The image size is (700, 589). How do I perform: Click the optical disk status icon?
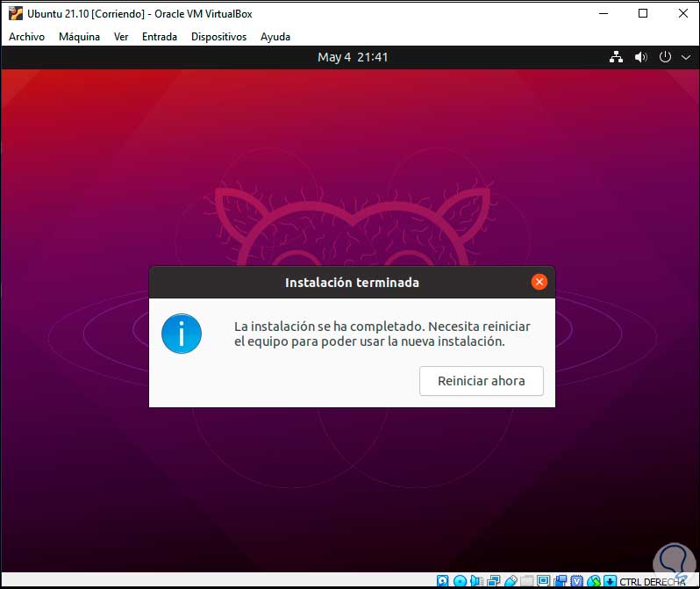click(x=460, y=580)
